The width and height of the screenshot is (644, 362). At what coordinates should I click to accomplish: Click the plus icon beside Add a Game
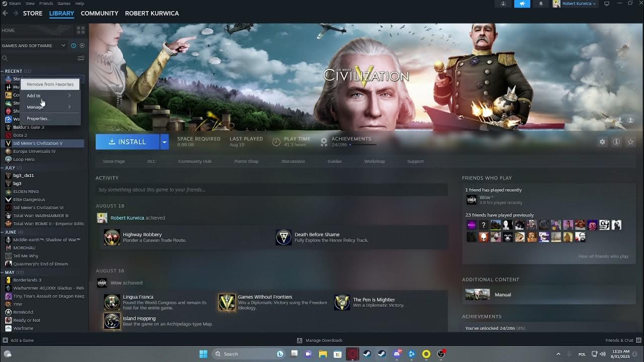(5, 340)
